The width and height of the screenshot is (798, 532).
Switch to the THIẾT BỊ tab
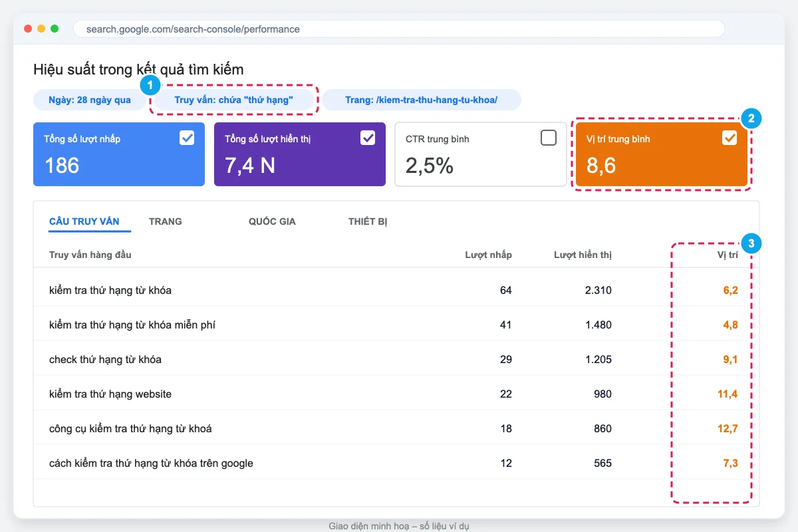368,221
